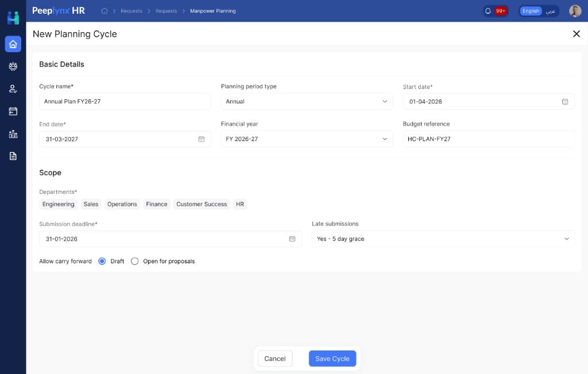Open the Home sidebar icon
588x374 pixels.
coord(13,44)
